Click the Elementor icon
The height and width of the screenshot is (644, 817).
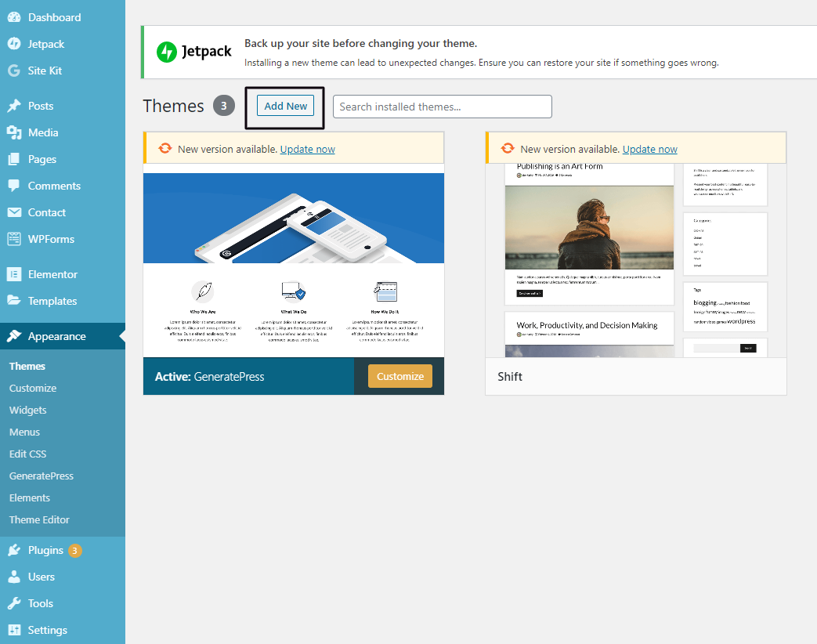14,274
